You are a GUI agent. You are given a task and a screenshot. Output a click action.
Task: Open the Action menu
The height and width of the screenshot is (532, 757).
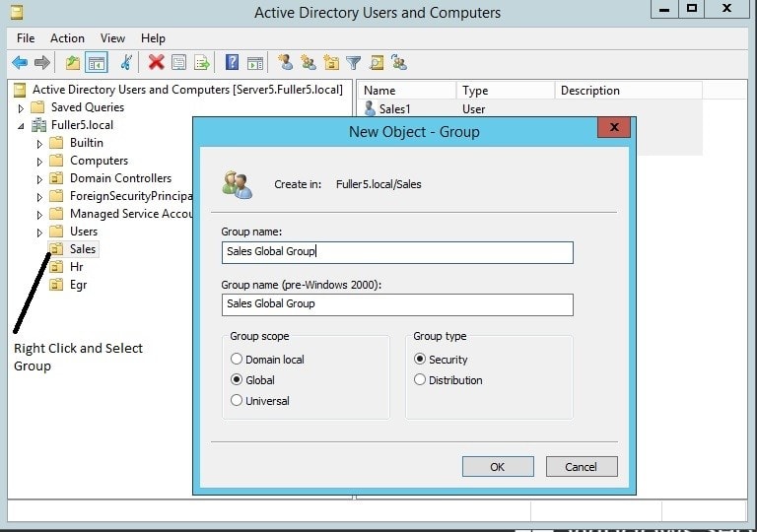coord(67,38)
